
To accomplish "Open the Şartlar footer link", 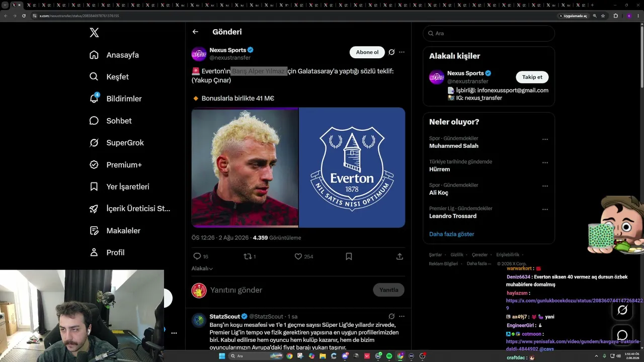I will point(435,255).
